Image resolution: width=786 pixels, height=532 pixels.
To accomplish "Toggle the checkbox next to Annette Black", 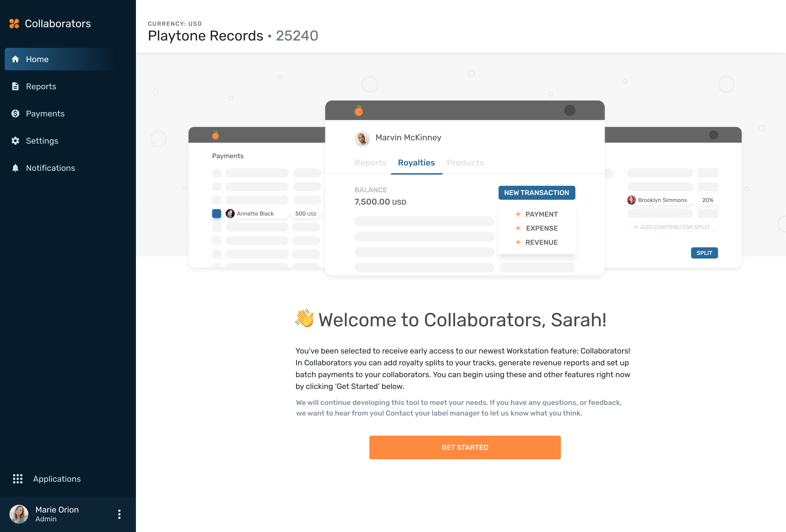I will click(x=217, y=213).
